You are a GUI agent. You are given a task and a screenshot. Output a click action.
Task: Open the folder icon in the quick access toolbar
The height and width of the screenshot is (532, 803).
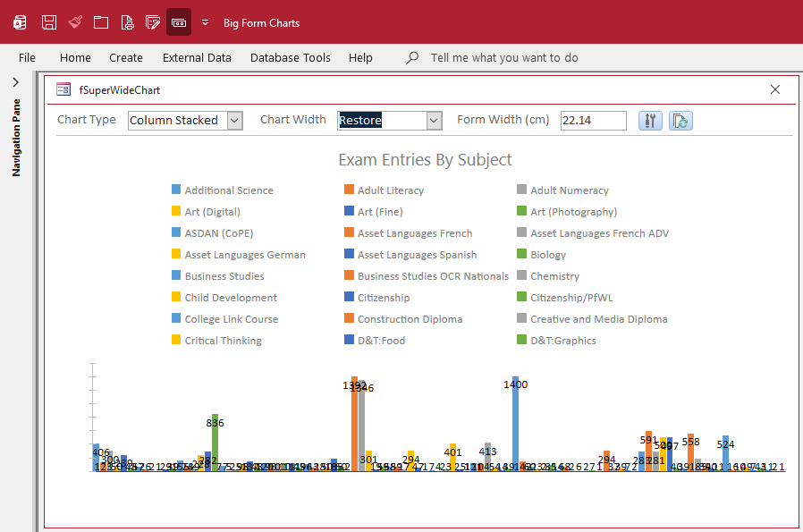(x=101, y=22)
